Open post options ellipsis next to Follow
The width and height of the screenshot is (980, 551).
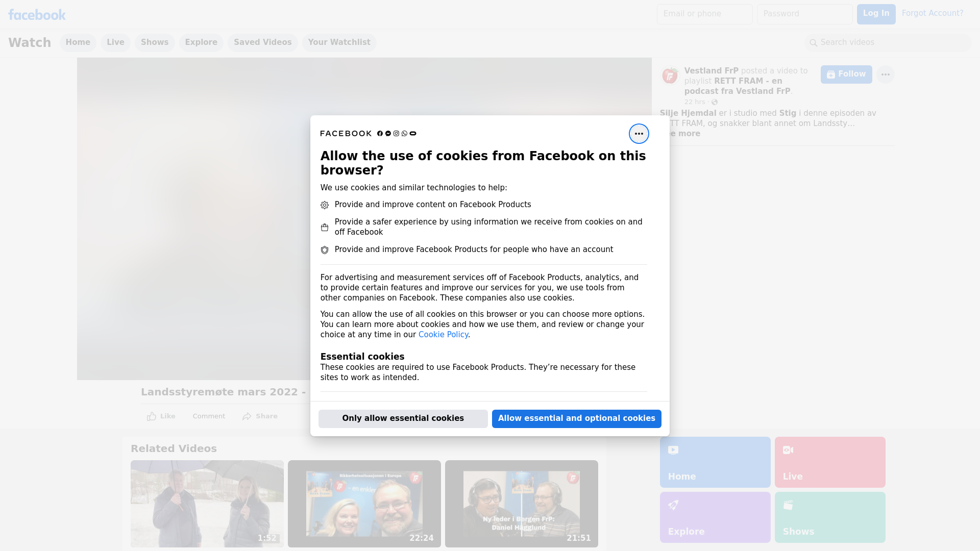click(885, 74)
